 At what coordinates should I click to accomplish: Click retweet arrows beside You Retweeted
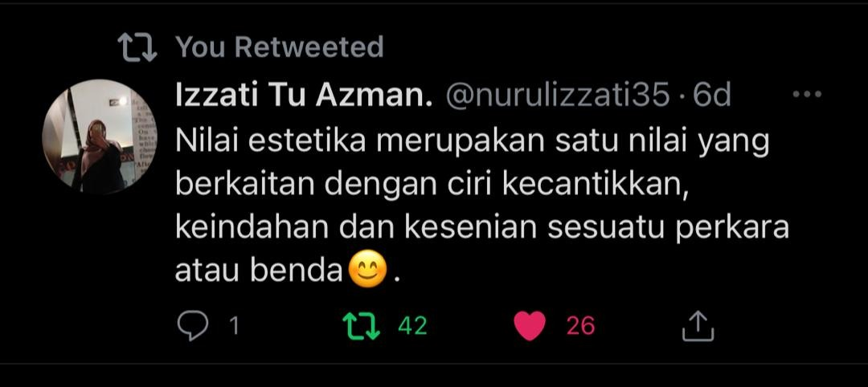(x=138, y=47)
